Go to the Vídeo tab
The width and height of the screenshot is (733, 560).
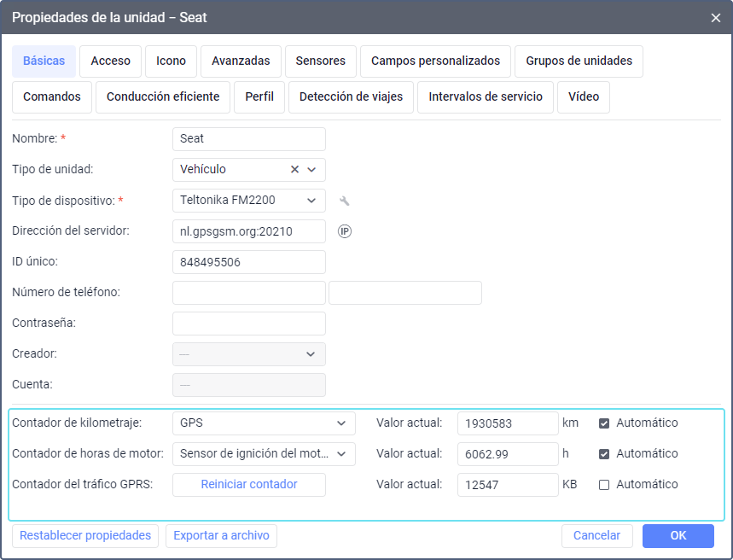click(x=584, y=96)
